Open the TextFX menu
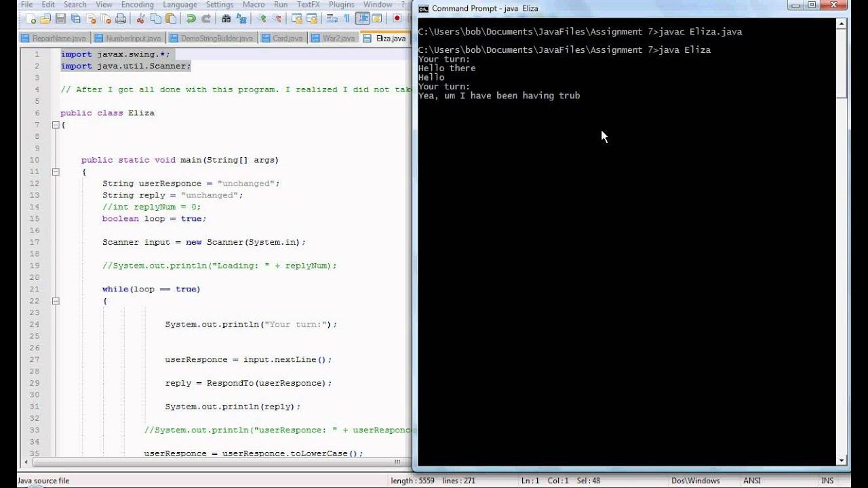Image resolution: width=868 pixels, height=488 pixels. (x=309, y=5)
